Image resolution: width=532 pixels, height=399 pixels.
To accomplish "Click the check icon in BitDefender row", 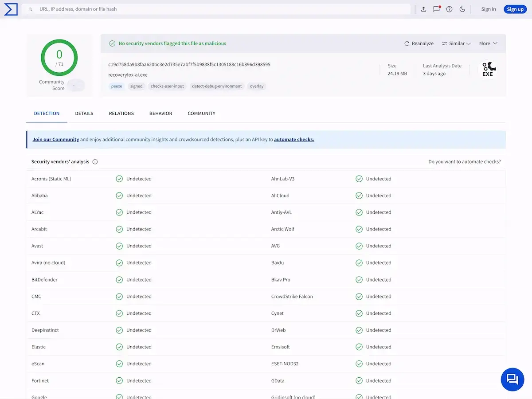I will 119,280.
